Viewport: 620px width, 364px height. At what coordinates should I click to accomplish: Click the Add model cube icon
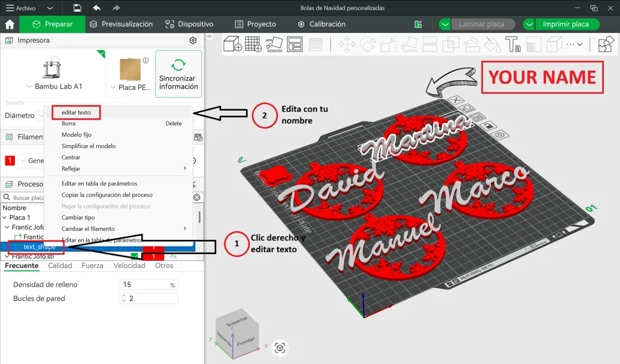pyautogui.click(x=232, y=44)
